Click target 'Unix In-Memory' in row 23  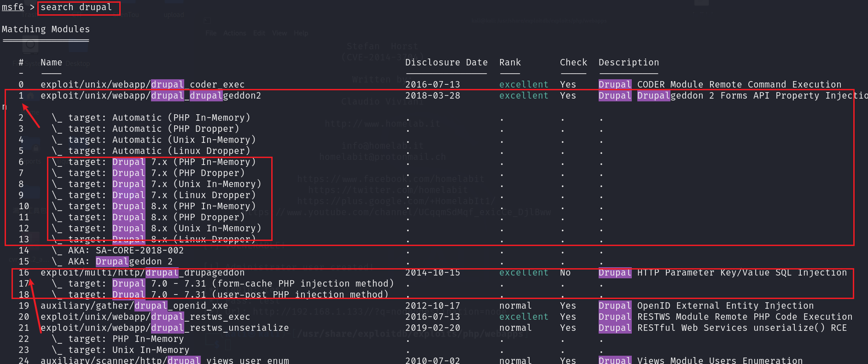coord(121,350)
